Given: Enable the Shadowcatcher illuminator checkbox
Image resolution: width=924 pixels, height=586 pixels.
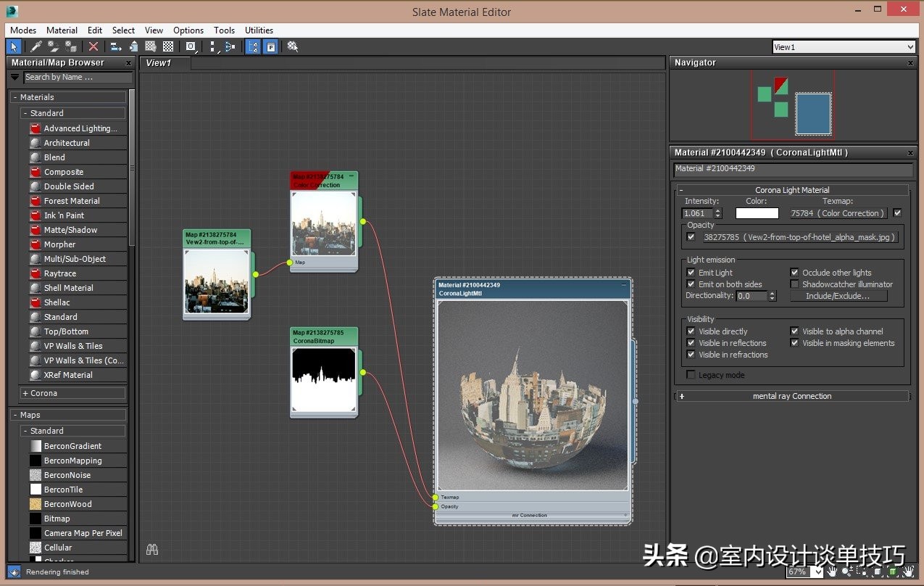Looking at the screenshot, I should pos(794,284).
